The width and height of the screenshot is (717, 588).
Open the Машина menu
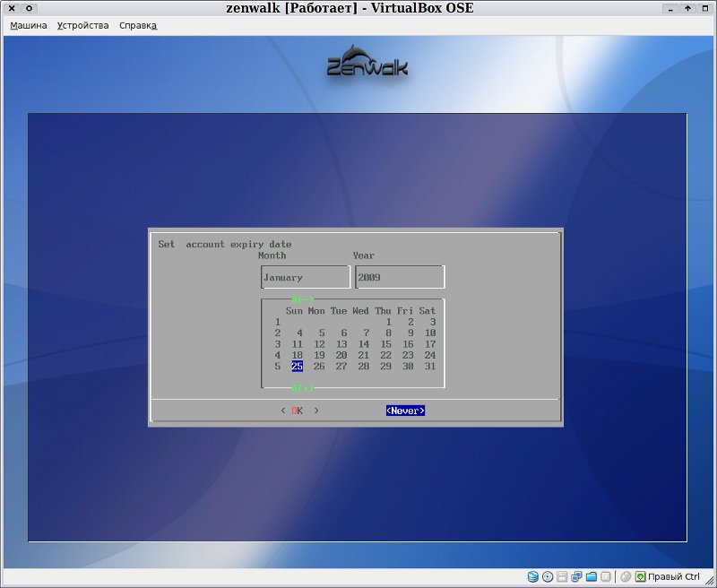click(x=29, y=26)
